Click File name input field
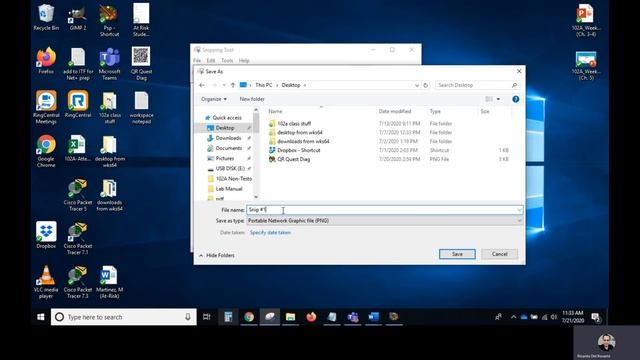Screen dimensions: 640x360 tap(384, 210)
